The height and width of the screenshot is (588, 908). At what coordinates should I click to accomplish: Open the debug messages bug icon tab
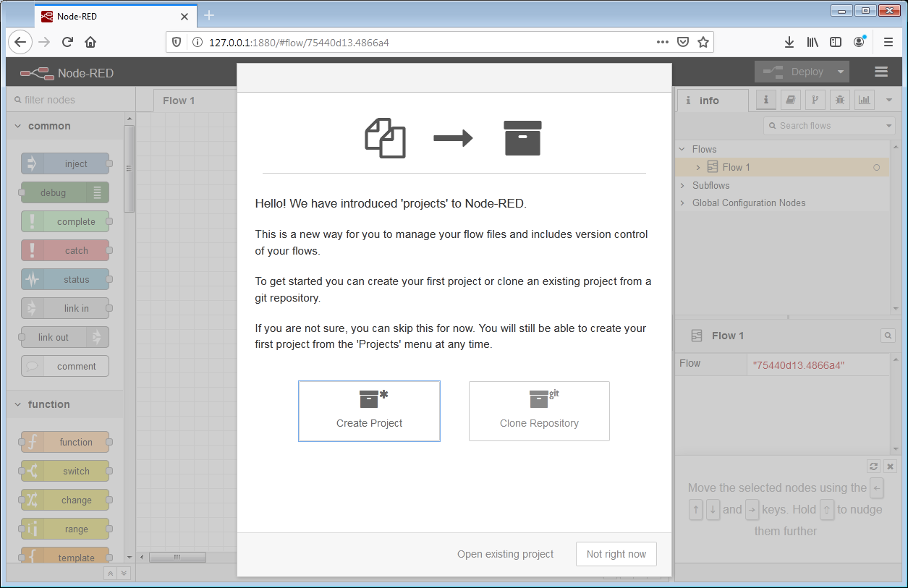840,100
